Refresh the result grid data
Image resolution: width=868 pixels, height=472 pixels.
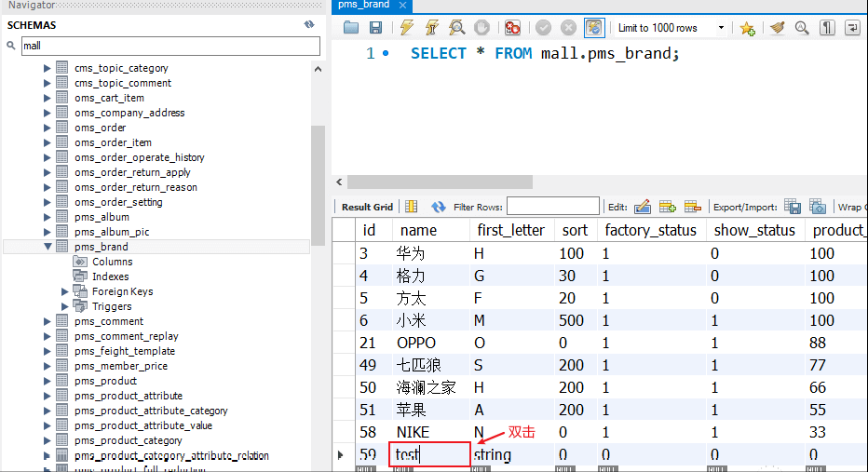coord(439,207)
